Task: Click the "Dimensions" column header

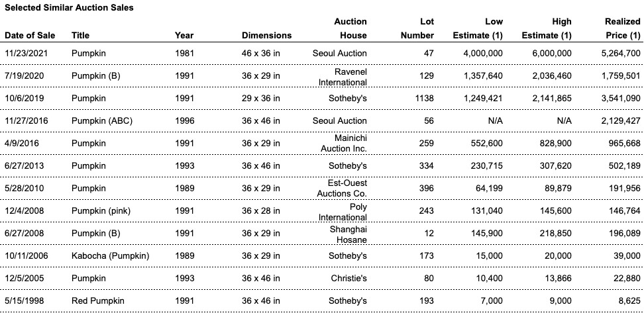Action: (x=266, y=35)
